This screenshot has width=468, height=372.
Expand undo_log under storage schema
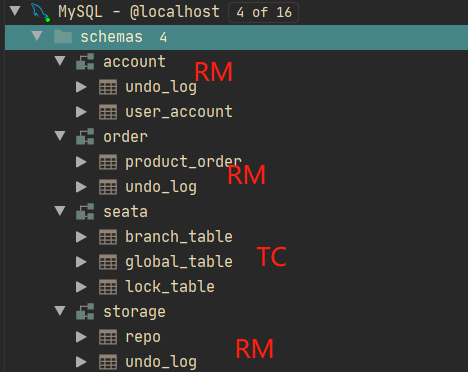coord(81,362)
